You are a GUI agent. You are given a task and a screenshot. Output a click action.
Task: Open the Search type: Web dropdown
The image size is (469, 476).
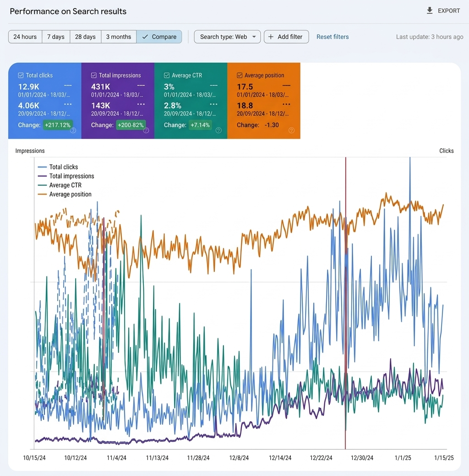pos(227,37)
